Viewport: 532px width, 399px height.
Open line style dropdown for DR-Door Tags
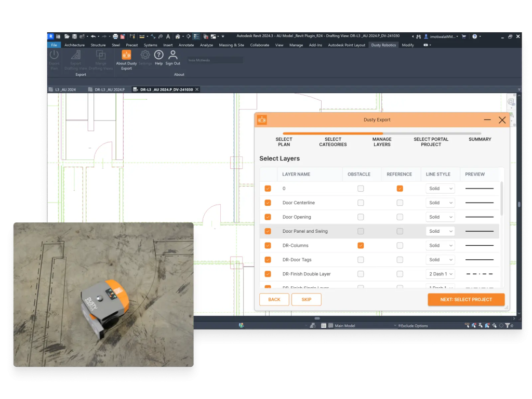click(x=440, y=260)
